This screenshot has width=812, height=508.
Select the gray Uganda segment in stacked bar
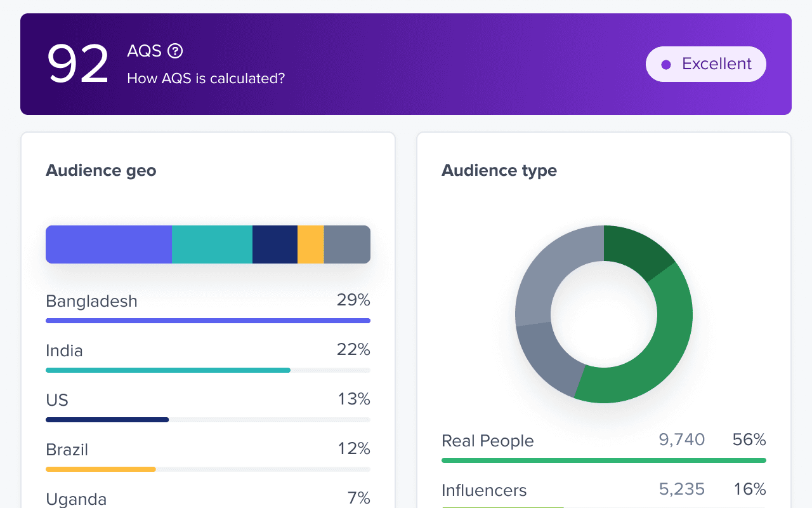(347, 244)
